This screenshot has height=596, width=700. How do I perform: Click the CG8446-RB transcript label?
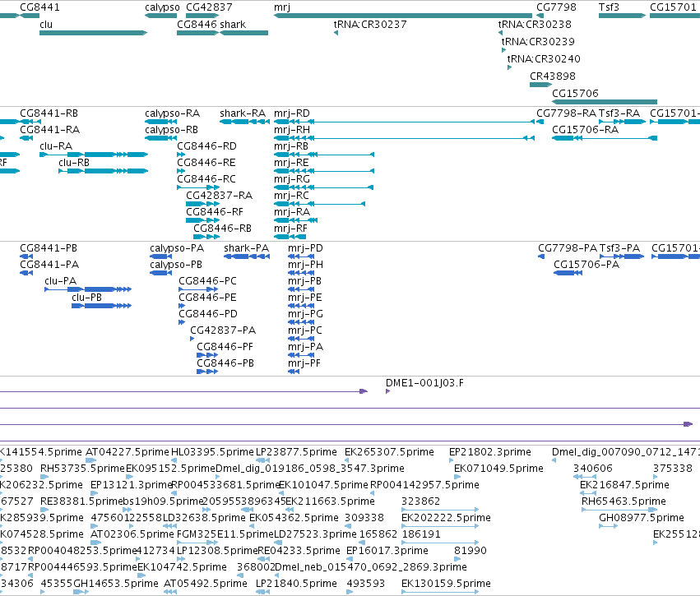pyautogui.click(x=222, y=229)
